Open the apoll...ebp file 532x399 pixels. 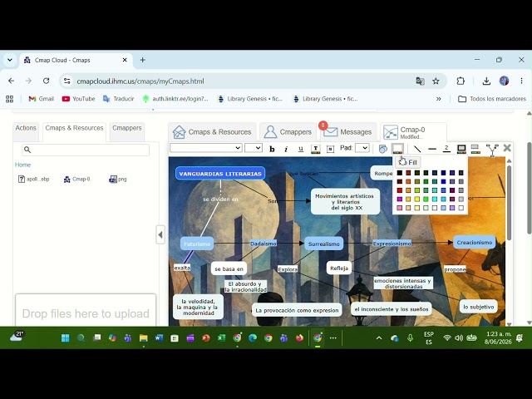coord(33,180)
